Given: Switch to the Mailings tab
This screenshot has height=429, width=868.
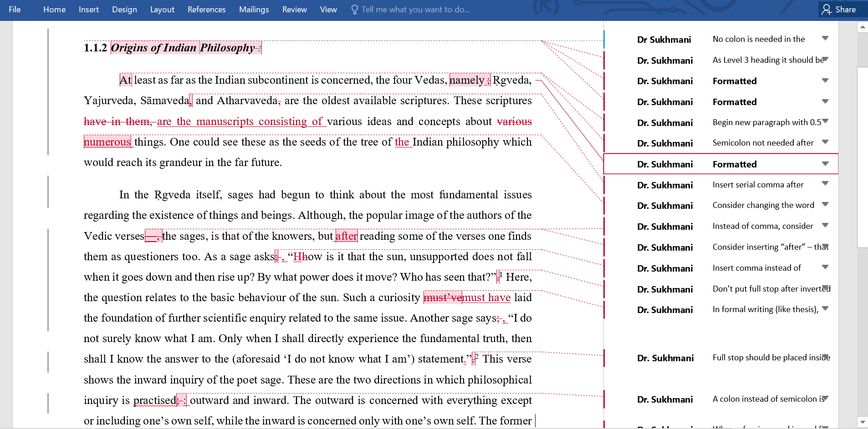Looking at the screenshot, I should tap(254, 10).
